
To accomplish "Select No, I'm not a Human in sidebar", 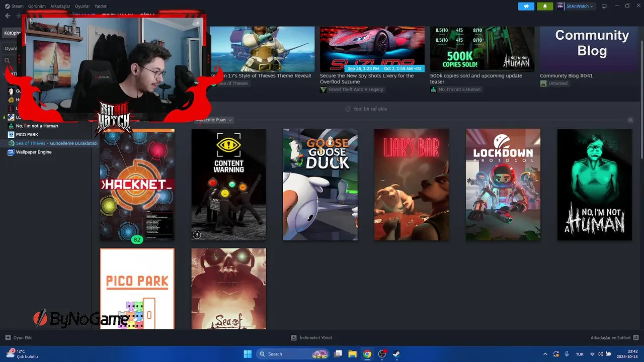I will (x=37, y=126).
